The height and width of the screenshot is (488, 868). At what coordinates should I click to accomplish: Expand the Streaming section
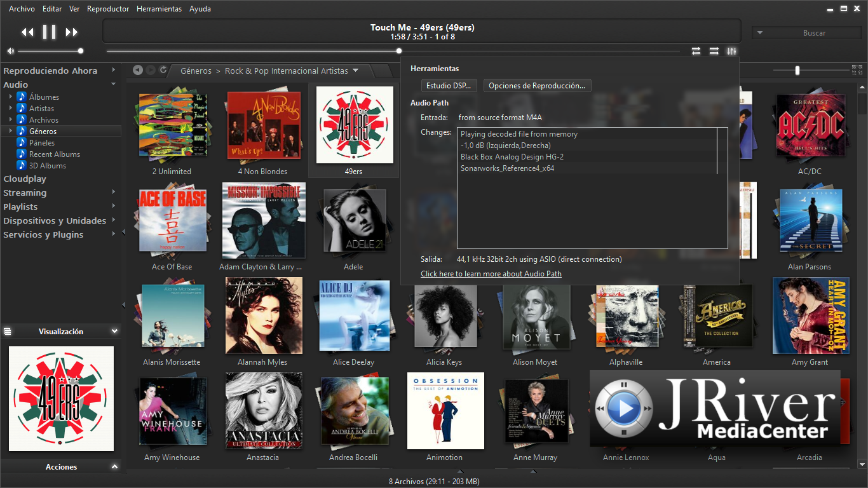pyautogui.click(x=114, y=192)
